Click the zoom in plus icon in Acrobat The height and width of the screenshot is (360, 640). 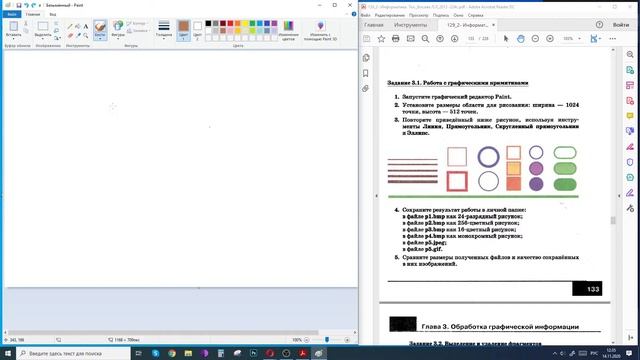tap(550, 39)
